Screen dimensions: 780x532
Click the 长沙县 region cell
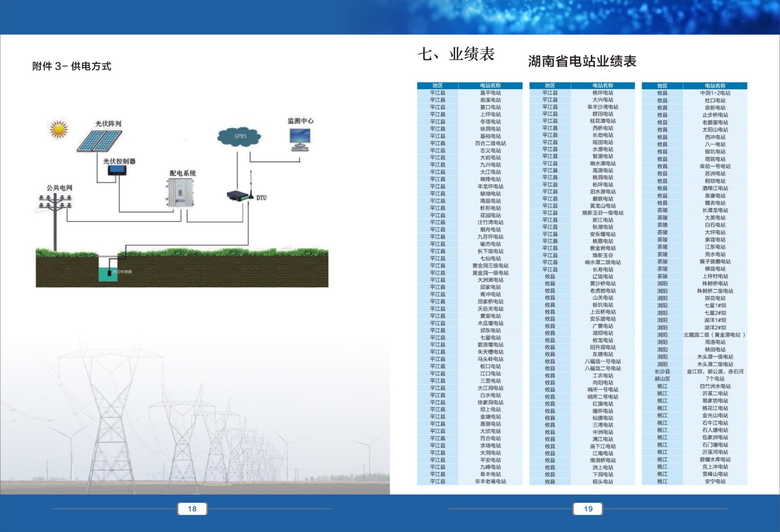click(662, 371)
